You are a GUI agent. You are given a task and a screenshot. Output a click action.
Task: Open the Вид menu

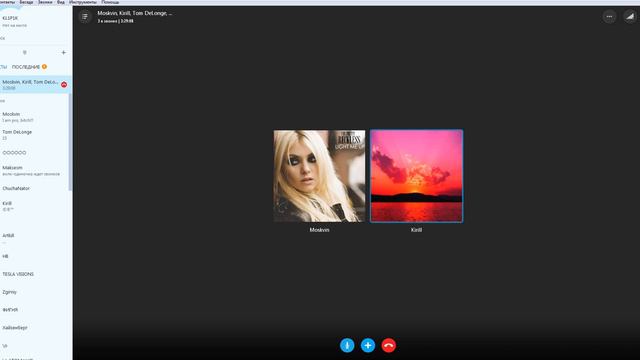[60, 2]
